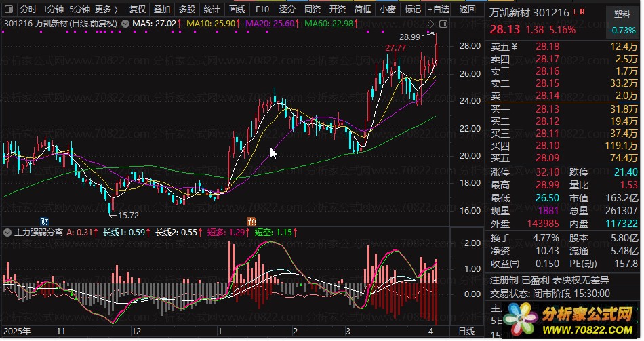
Task: Click 跌停 value 21.40
Action: 626,172
